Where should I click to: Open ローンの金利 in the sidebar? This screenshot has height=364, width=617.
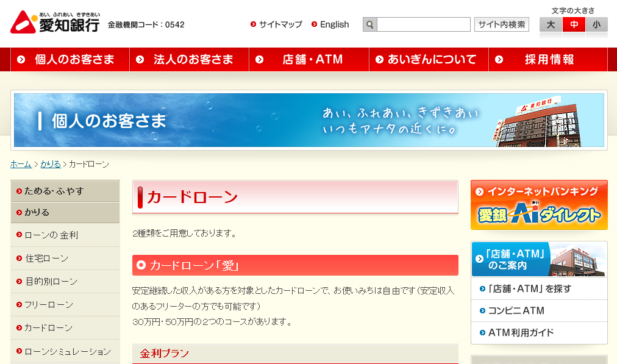pos(65,235)
